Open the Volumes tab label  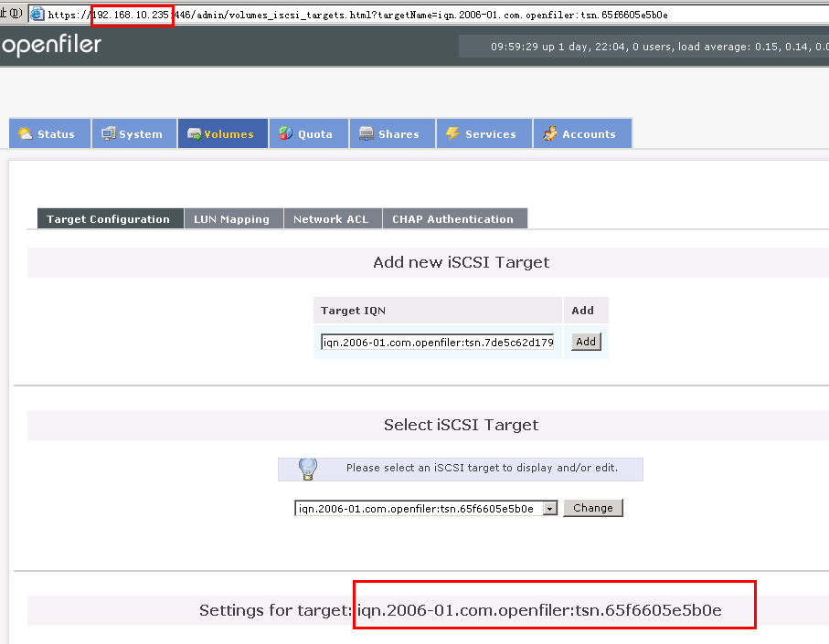point(229,134)
